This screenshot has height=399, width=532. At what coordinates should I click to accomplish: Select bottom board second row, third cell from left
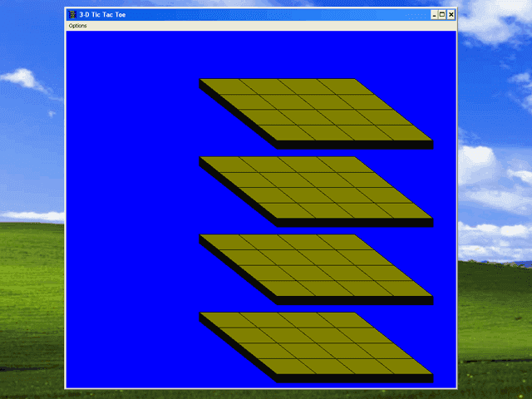(326, 336)
